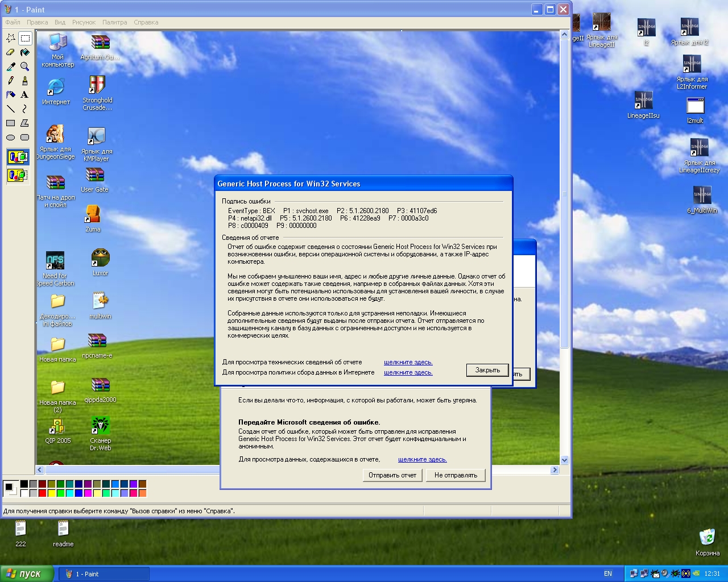Select the readme file on desktop
Screen dimensions: 728x582
[63, 533]
